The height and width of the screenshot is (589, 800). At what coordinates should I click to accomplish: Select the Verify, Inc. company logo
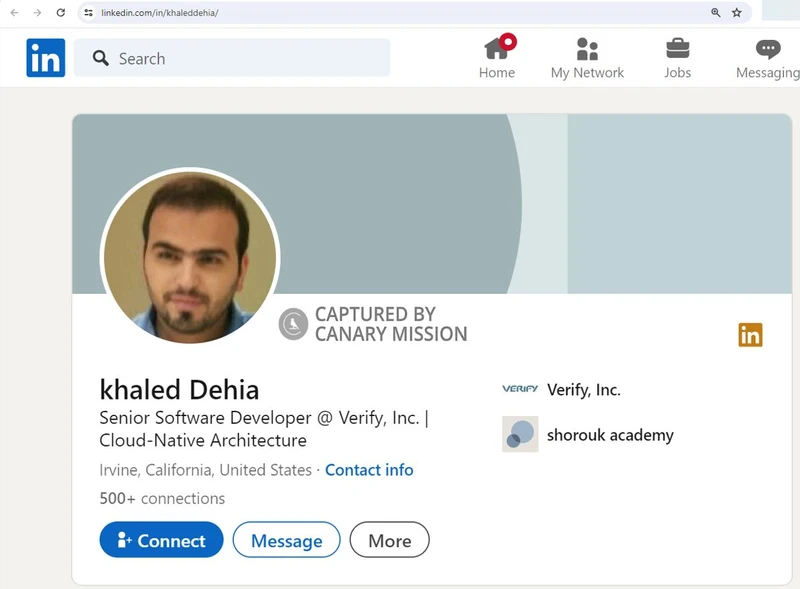coord(519,389)
